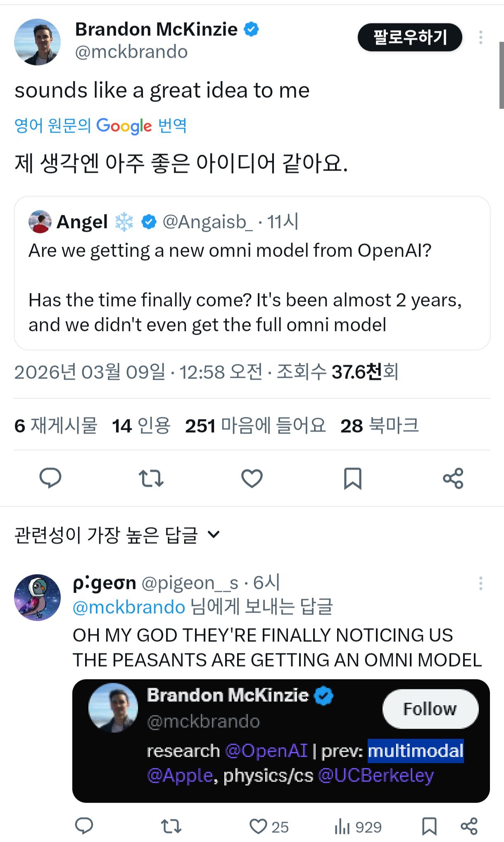Open @mckbrando mention link in reply
504x842 pixels.
(129, 607)
